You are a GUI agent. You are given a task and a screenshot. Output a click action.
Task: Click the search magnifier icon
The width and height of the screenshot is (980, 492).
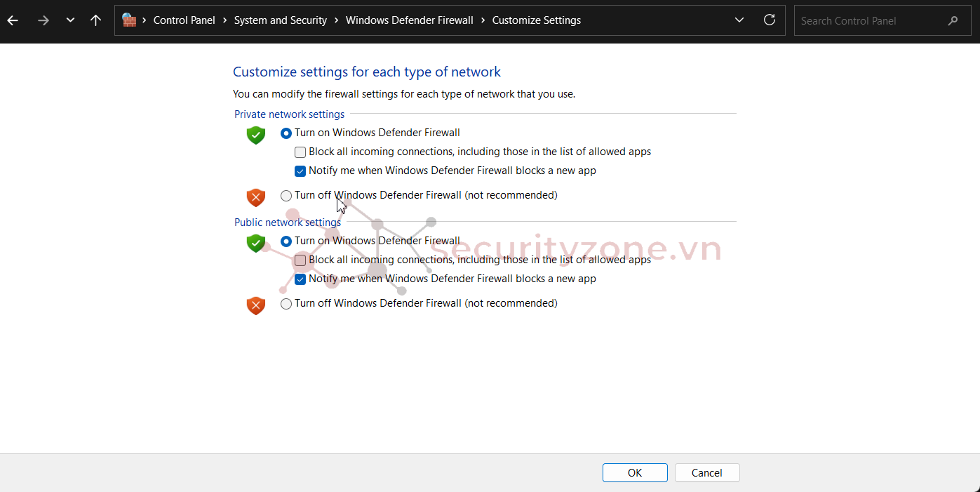[x=953, y=21]
